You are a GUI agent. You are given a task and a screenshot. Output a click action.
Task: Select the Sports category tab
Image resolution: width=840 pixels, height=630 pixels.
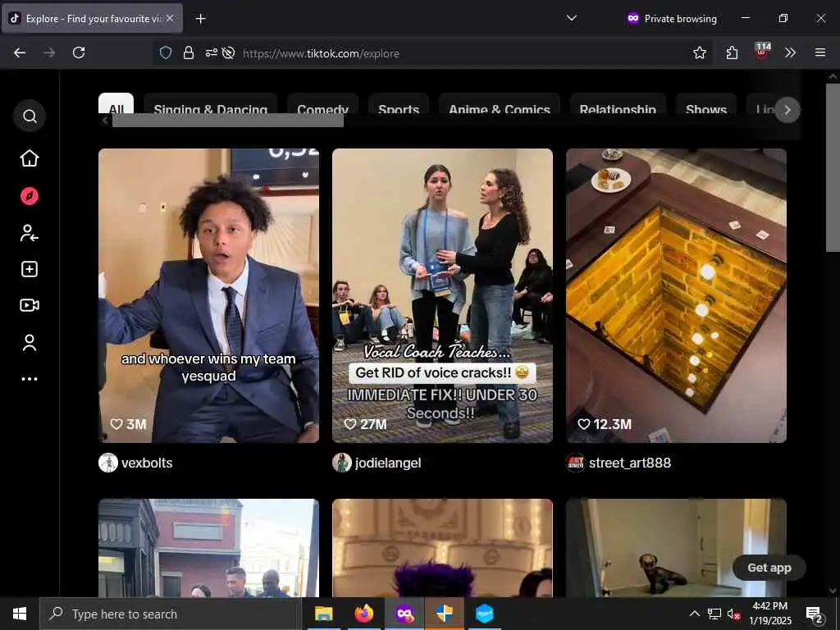click(399, 104)
